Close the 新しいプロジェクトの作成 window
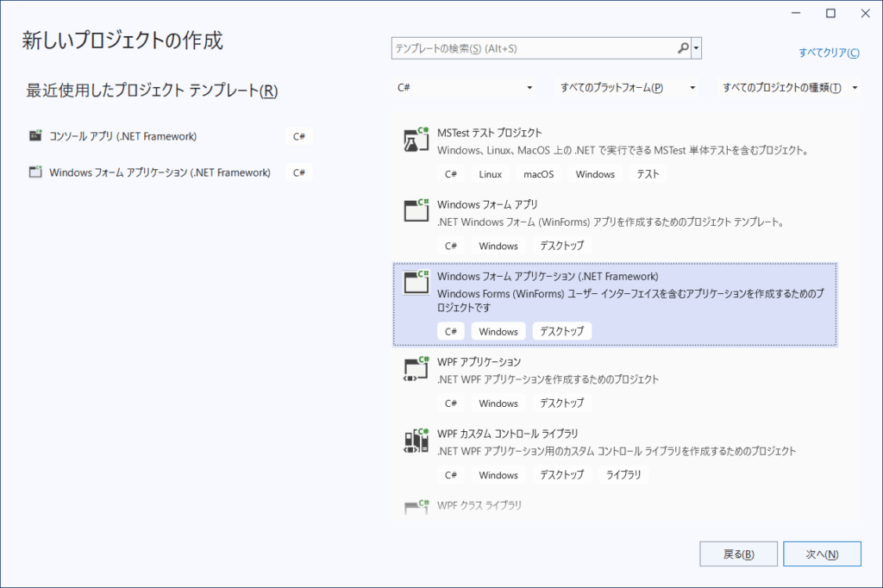 click(866, 13)
